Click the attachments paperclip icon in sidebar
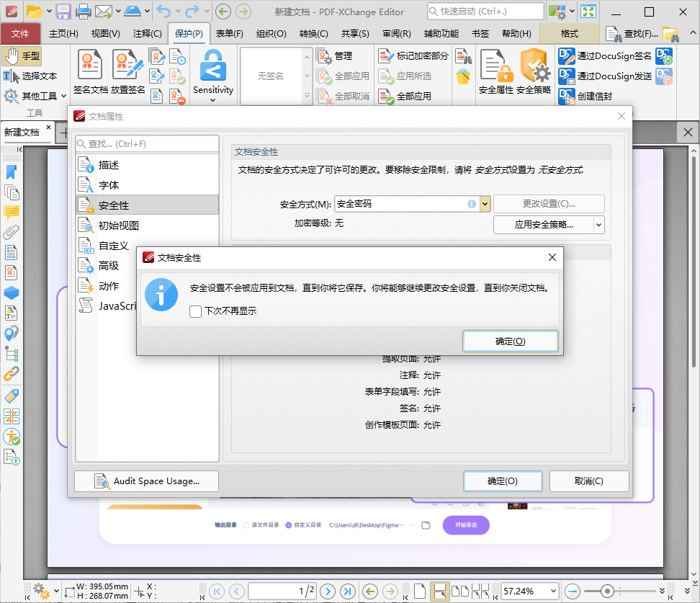700x603 pixels. (x=12, y=232)
